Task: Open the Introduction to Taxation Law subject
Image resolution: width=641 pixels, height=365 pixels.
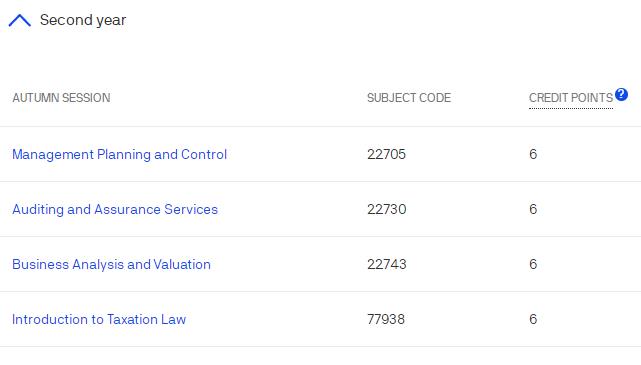Action: point(99,319)
